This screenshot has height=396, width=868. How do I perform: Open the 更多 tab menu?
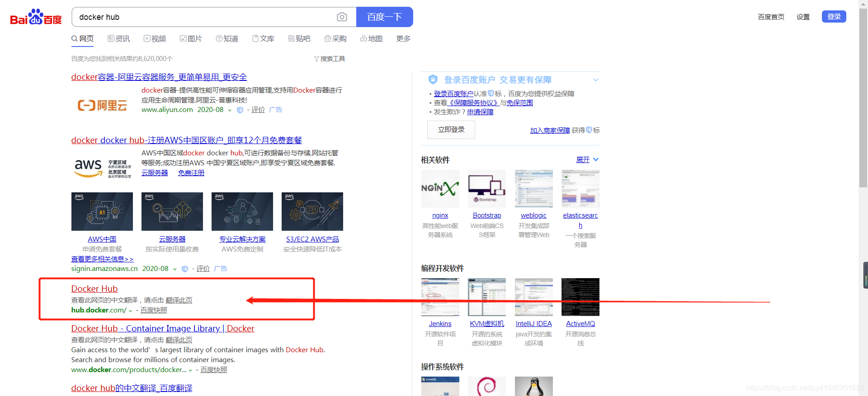403,39
